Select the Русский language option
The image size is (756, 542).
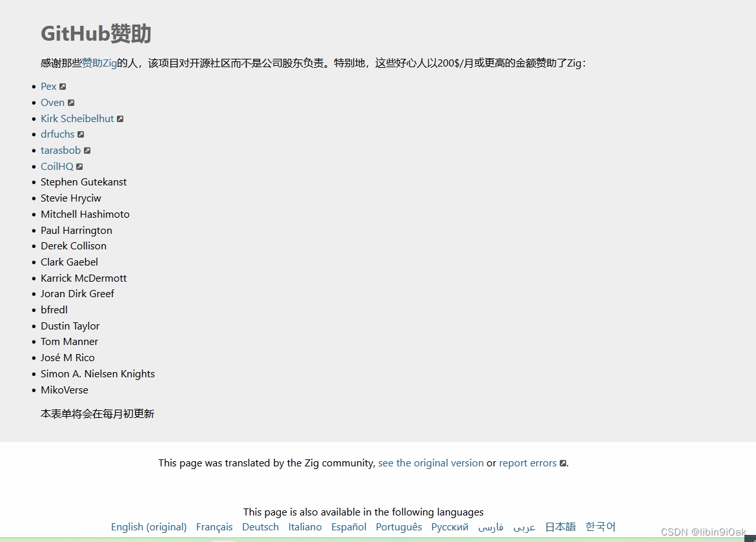[449, 526]
